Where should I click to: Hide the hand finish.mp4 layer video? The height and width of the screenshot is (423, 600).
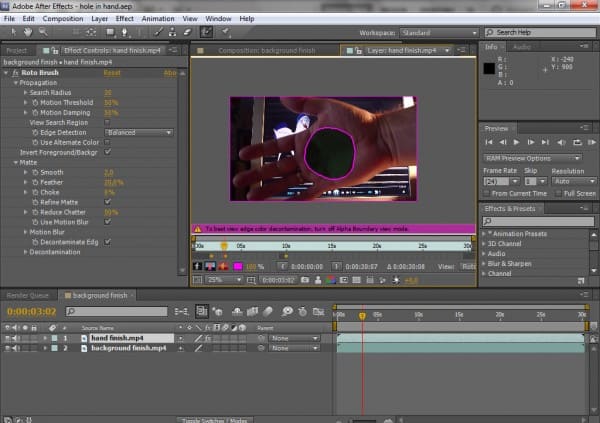coord(7,338)
